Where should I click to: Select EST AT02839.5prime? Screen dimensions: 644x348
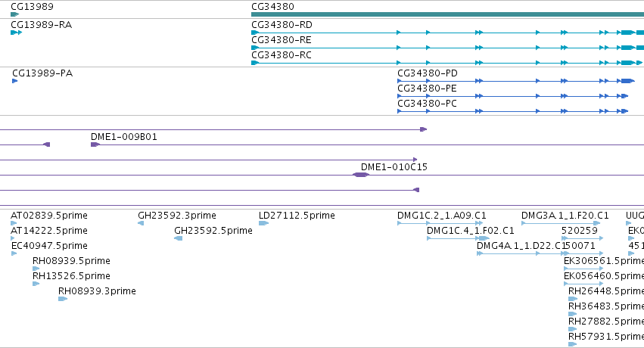coord(49,216)
